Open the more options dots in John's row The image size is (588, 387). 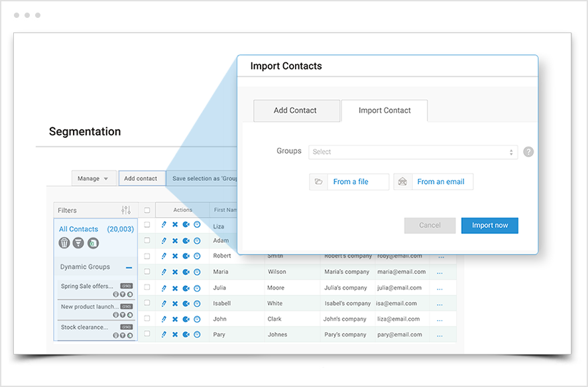[440, 320]
